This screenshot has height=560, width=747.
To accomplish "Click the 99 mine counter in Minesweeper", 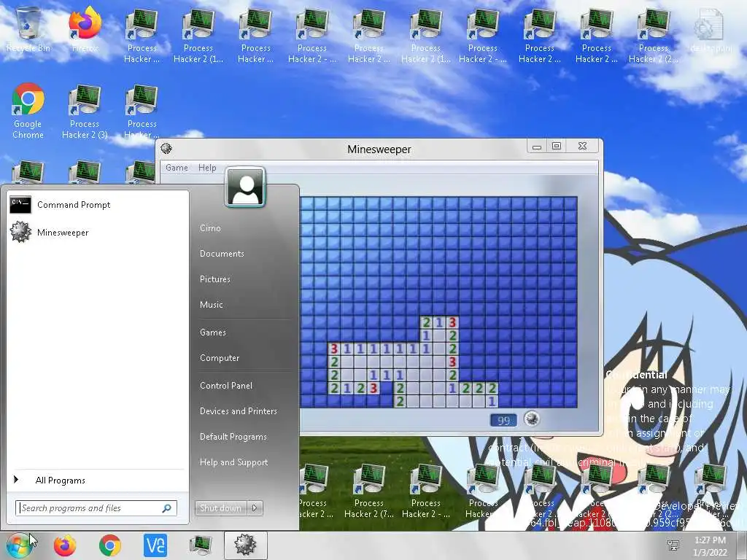I will 503,420.
